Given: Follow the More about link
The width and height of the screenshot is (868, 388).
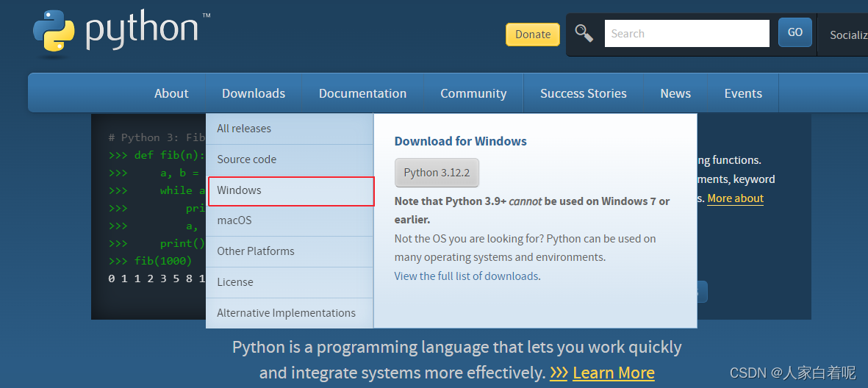Looking at the screenshot, I should [x=735, y=198].
